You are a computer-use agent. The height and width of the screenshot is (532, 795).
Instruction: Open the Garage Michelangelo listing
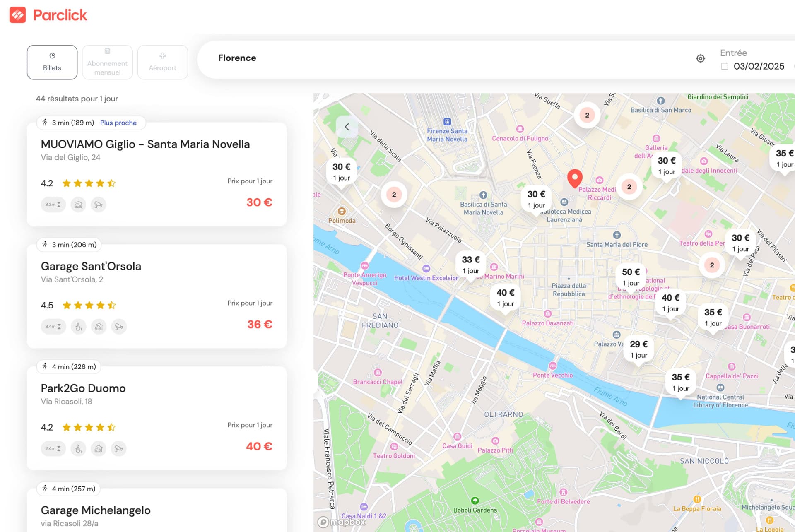pos(157,510)
